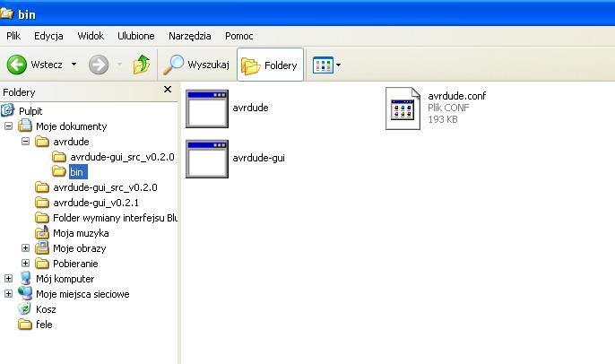Click the avrdude-gui_v0.2.1 folder icon

tap(42, 203)
